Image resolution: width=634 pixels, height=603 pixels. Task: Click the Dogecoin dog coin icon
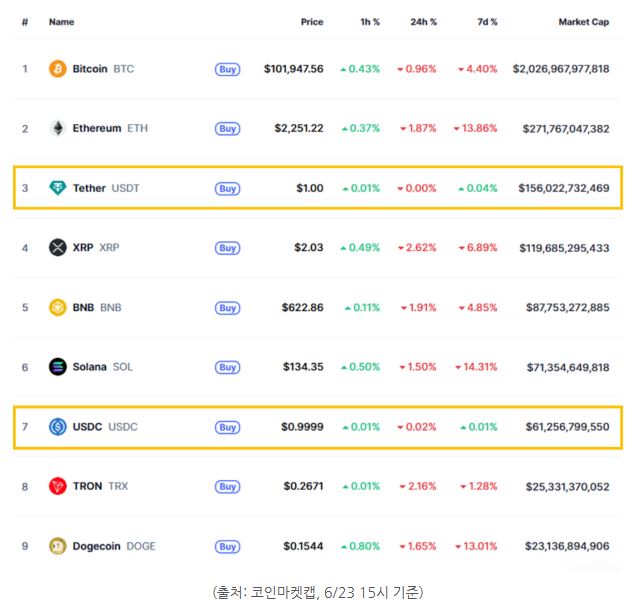coord(57,546)
